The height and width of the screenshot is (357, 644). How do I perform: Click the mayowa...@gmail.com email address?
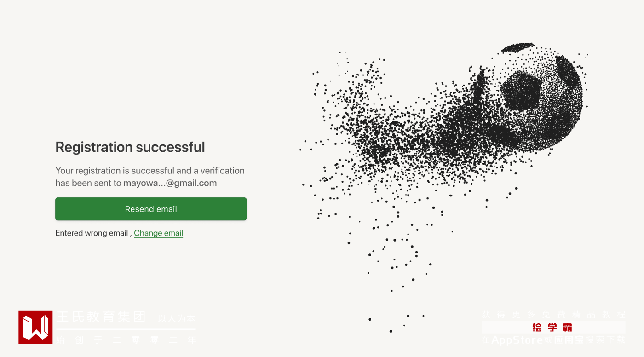[x=170, y=183]
